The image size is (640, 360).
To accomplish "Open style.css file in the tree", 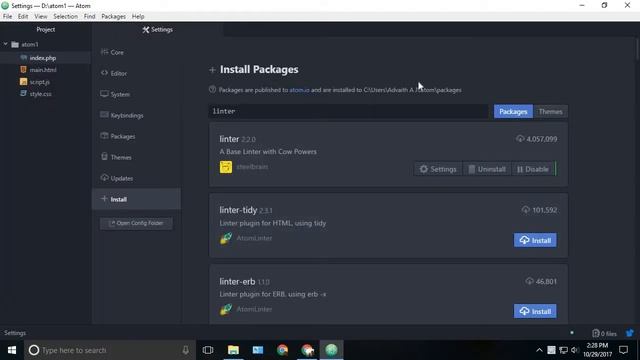I will point(40,94).
